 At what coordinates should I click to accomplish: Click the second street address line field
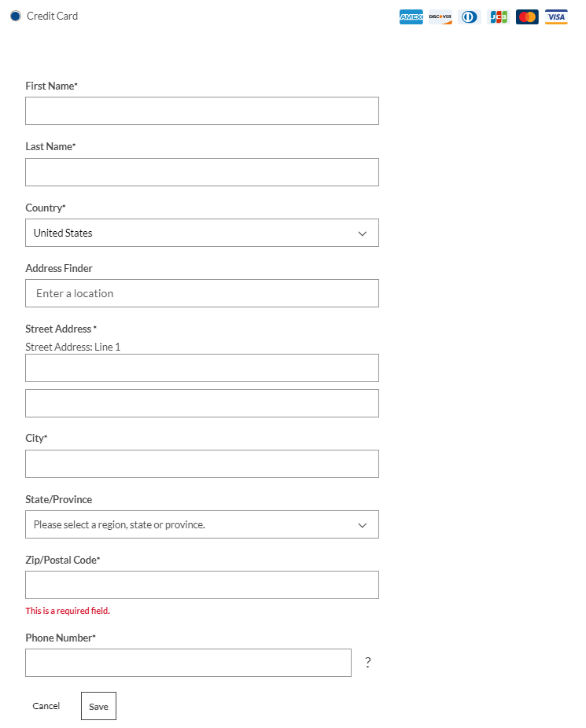tap(202, 403)
